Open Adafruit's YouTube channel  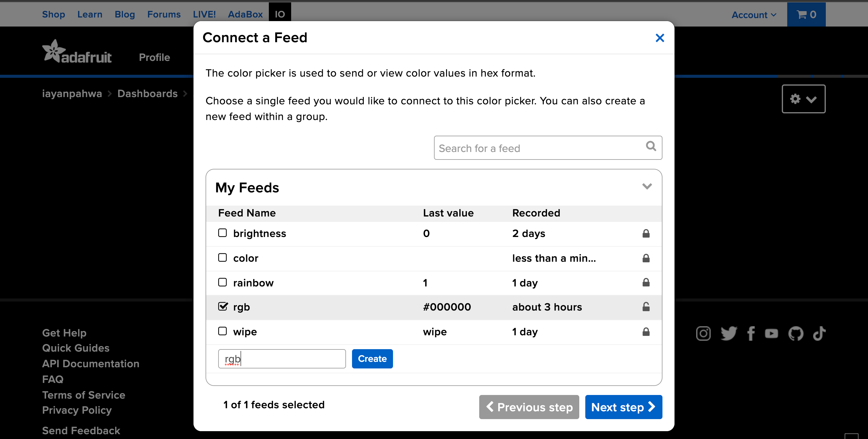pyautogui.click(x=771, y=334)
